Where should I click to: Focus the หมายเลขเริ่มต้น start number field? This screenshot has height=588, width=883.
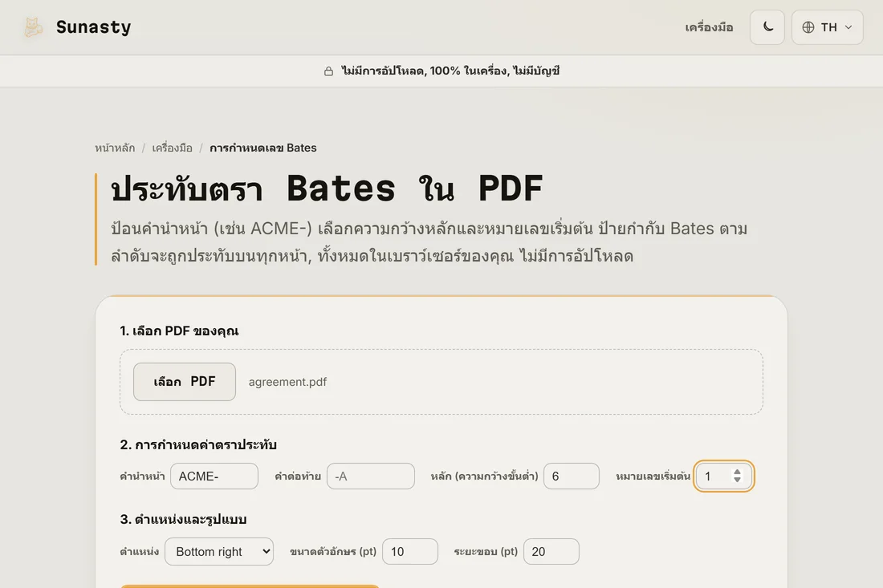point(723,476)
